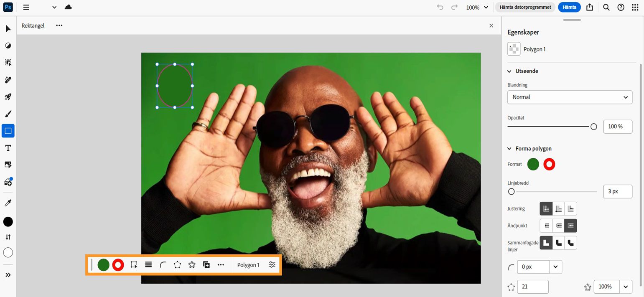The image size is (644, 297).
Task: Select the middle Ändpunkt cap option
Action: click(x=559, y=226)
